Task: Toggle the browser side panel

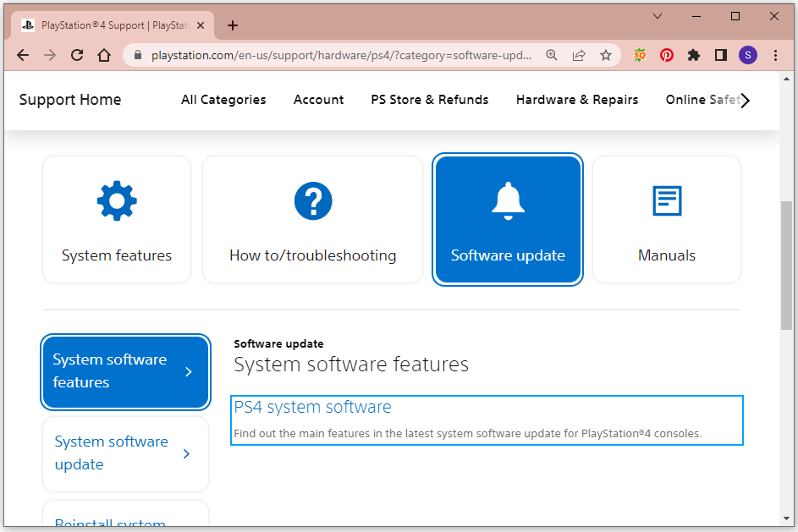Action: coord(721,55)
